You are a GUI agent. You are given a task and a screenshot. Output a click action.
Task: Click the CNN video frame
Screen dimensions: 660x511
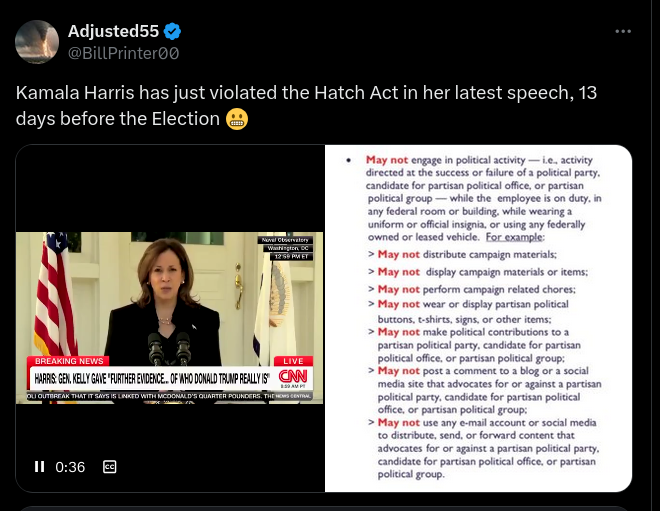point(170,318)
